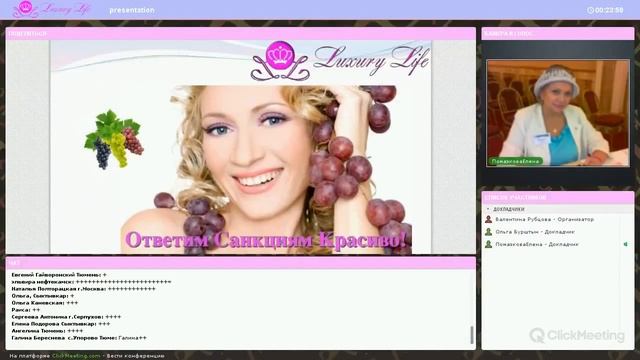
Task: Click the webcam video of the presenter
Action: 558,113
